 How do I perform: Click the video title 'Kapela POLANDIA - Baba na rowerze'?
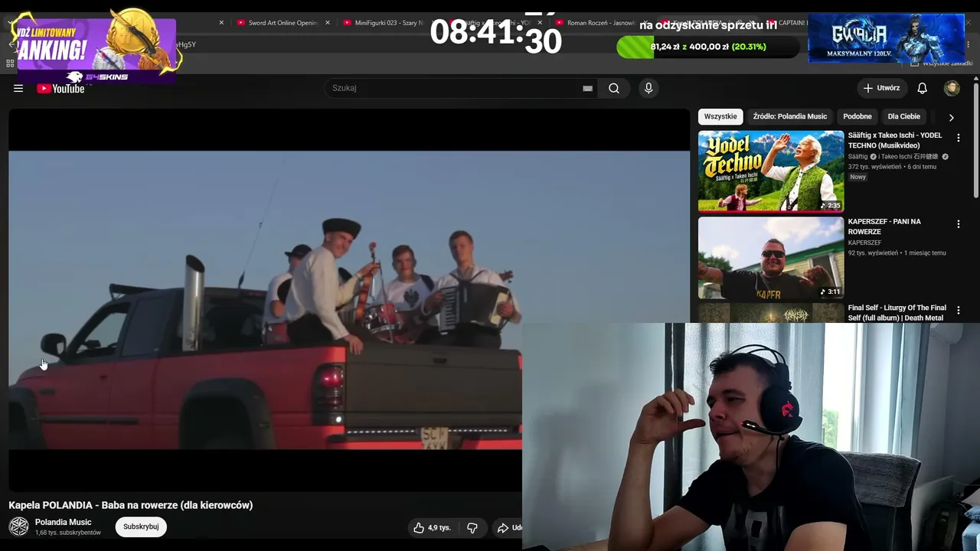tap(131, 505)
